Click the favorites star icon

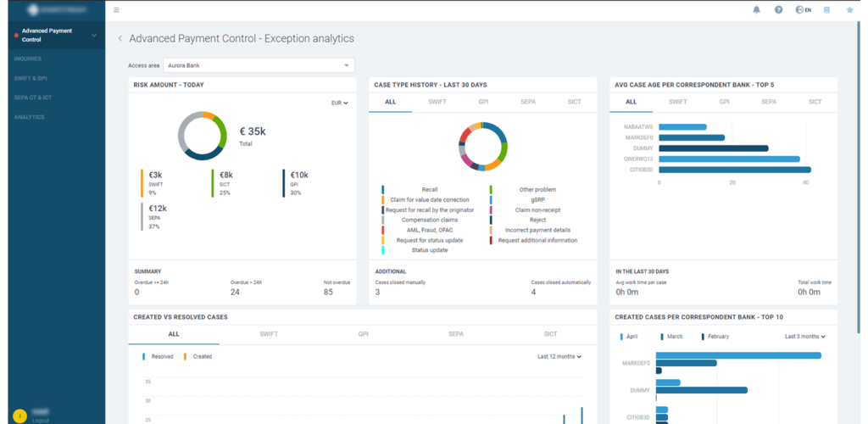849,10
